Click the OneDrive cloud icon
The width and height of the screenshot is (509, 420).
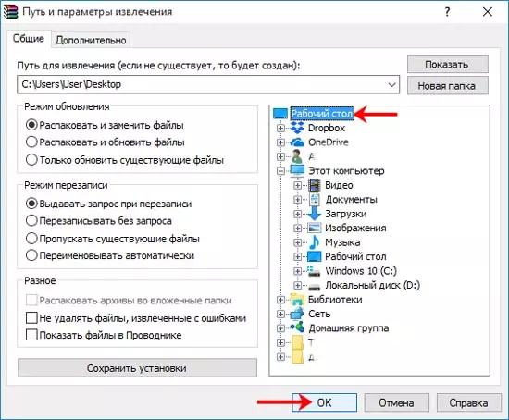click(x=297, y=142)
